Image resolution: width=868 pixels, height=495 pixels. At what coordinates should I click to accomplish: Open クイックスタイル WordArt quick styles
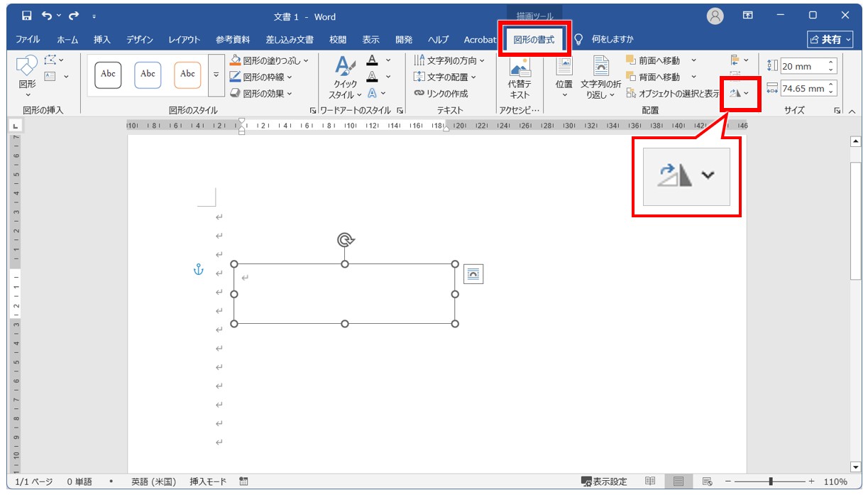tap(344, 77)
